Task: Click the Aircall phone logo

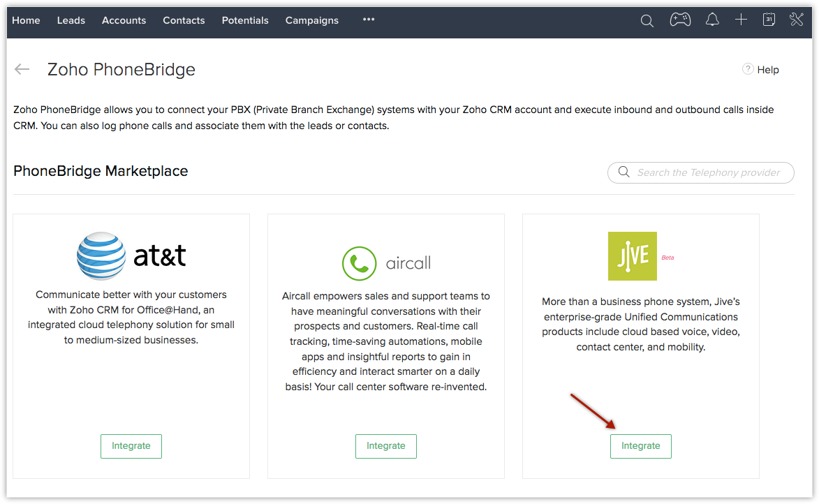Action: pyautogui.click(x=359, y=263)
